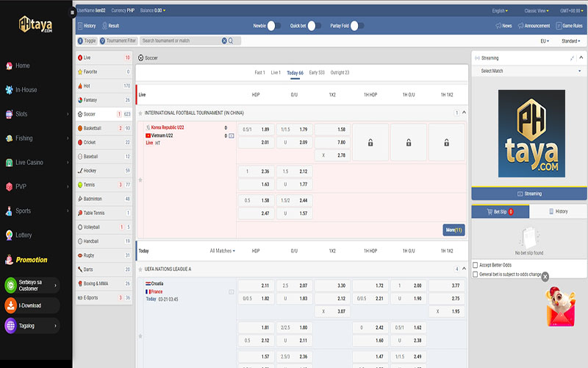The height and width of the screenshot is (368, 588).
Task: Close the floating red envelope mascot
Action: coord(545,277)
